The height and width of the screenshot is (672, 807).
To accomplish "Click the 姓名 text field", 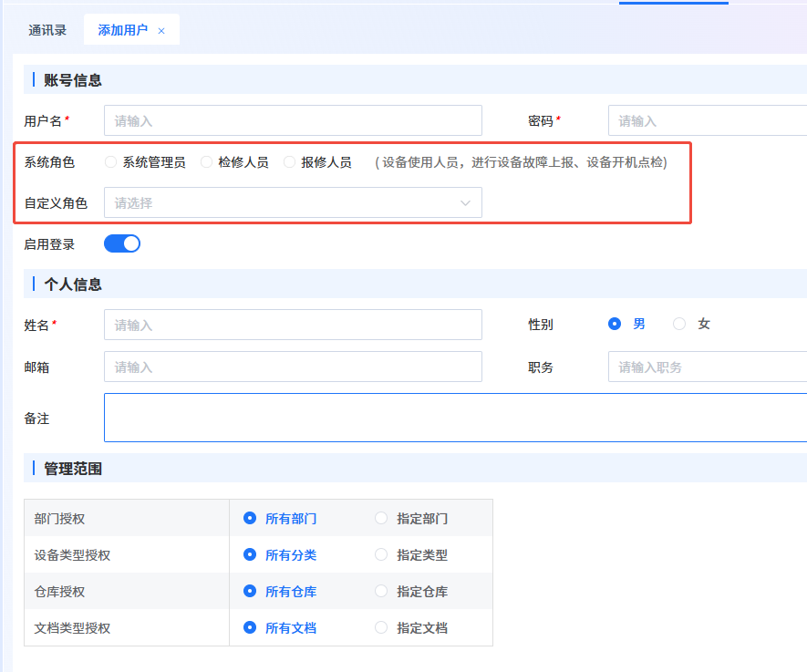I will [293, 325].
